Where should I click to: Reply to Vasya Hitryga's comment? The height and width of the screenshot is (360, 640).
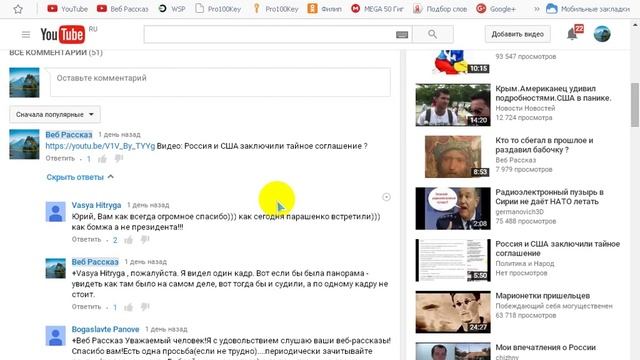pyautogui.click(x=86, y=240)
